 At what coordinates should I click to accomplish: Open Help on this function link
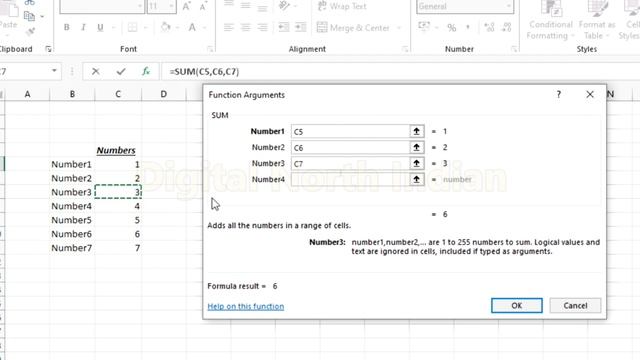[246, 306]
